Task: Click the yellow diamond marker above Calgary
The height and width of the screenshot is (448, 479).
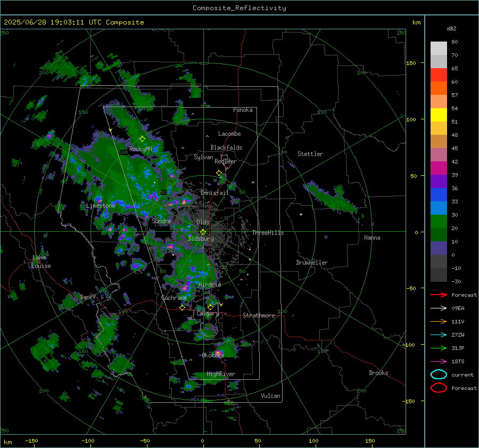Action: tap(210, 307)
